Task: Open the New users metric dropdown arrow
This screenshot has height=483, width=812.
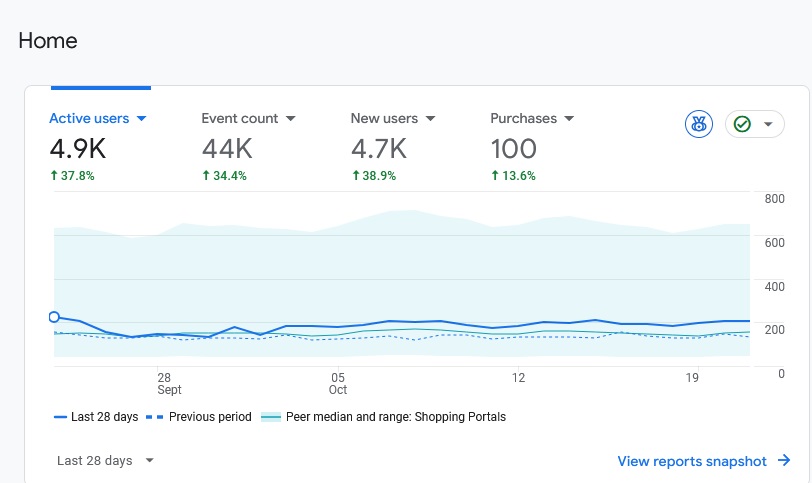Action: coord(430,118)
